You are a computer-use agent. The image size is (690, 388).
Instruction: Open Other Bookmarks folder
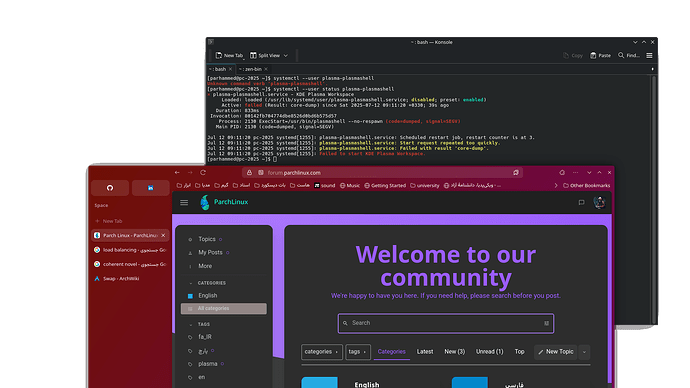(587, 186)
